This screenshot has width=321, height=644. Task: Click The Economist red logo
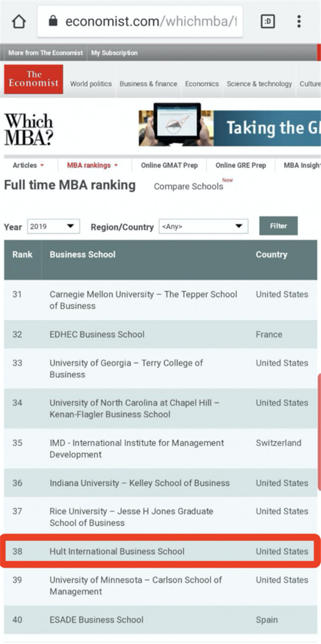pyautogui.click(x=34, y=79)
